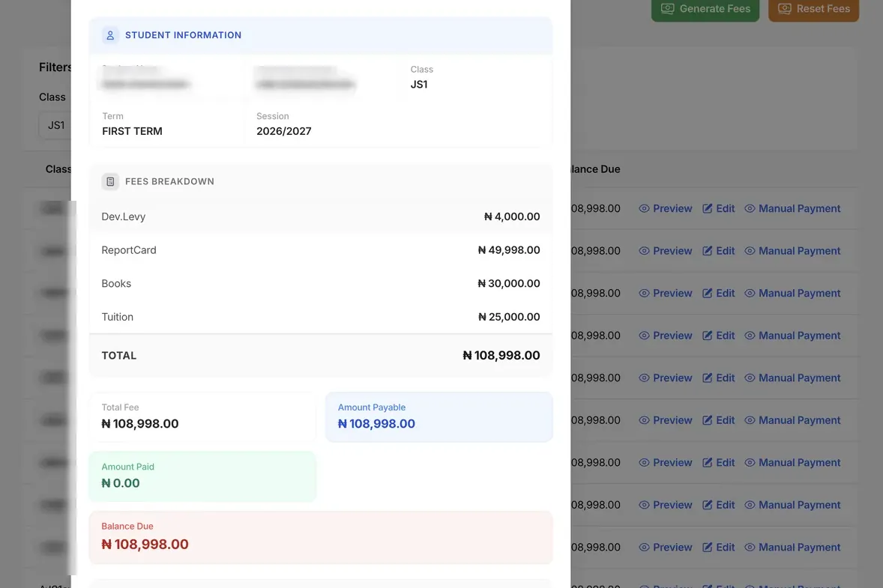Image resolution: width=883 pixels, height=588 pixels.
Task: Click the Filters heading behind the modal
Action: (55, 67)
